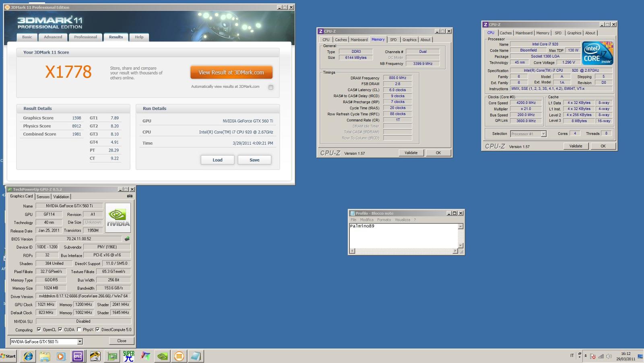Open GPU selection dropdown in GPU-Z
The height and width of the screenshot is (363, 644).
[80, 342]
